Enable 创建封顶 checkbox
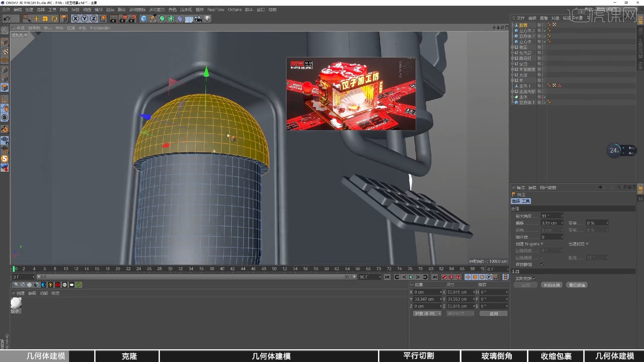Screen dimensions: 644x362 click(x=587, y=244)
